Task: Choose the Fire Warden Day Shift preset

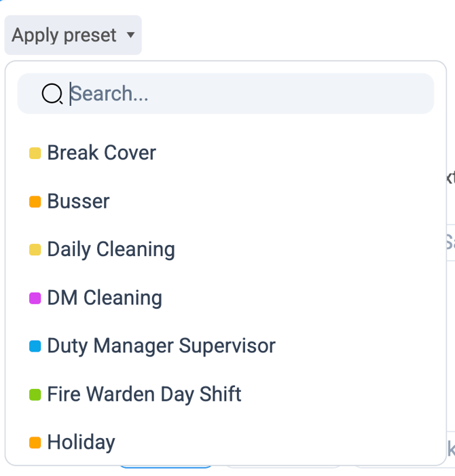Action: coord(144,394)
